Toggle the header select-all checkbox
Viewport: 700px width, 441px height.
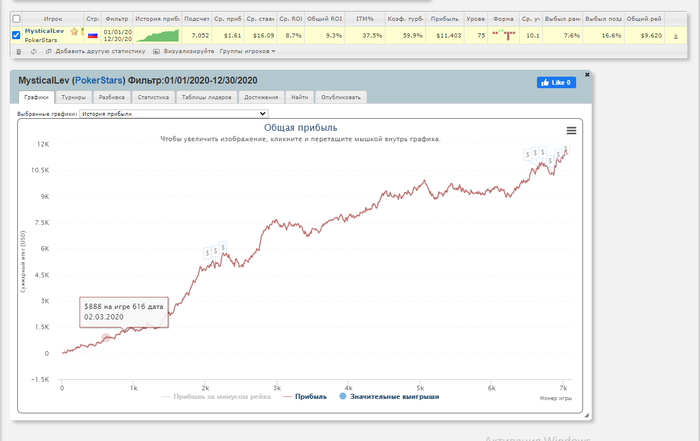coord(17,19)
